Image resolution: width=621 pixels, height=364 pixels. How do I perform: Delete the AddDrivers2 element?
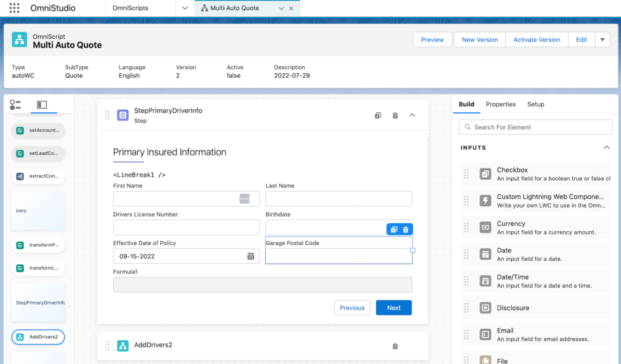click(x=395, y=346)
